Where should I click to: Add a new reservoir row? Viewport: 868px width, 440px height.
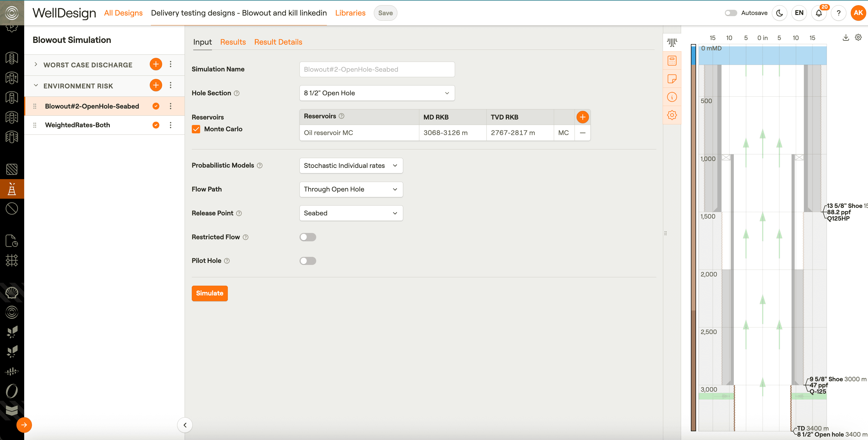pyautogui.click(x=582, y=117)
